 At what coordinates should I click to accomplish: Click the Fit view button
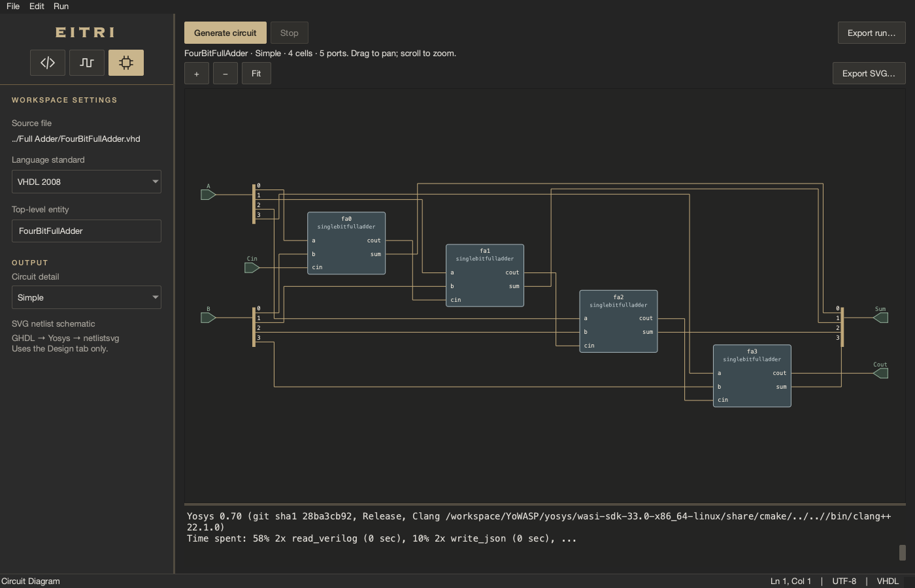coord(256,73)
